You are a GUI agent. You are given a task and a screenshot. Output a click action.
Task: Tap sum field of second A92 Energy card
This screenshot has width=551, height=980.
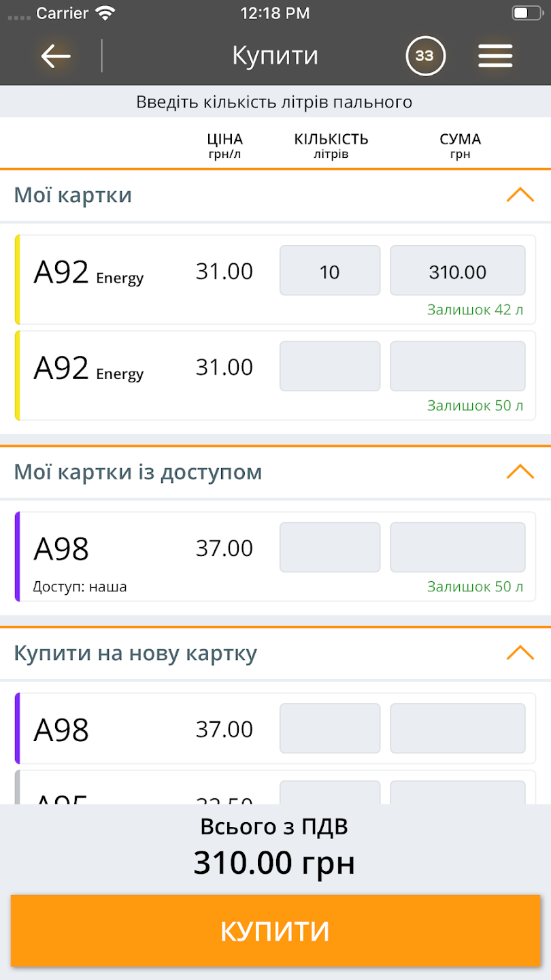coord(457,367)
